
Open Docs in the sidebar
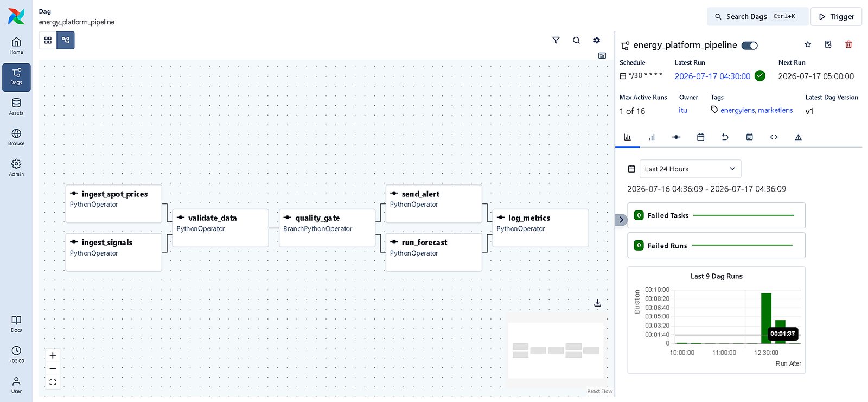(16, 324)
